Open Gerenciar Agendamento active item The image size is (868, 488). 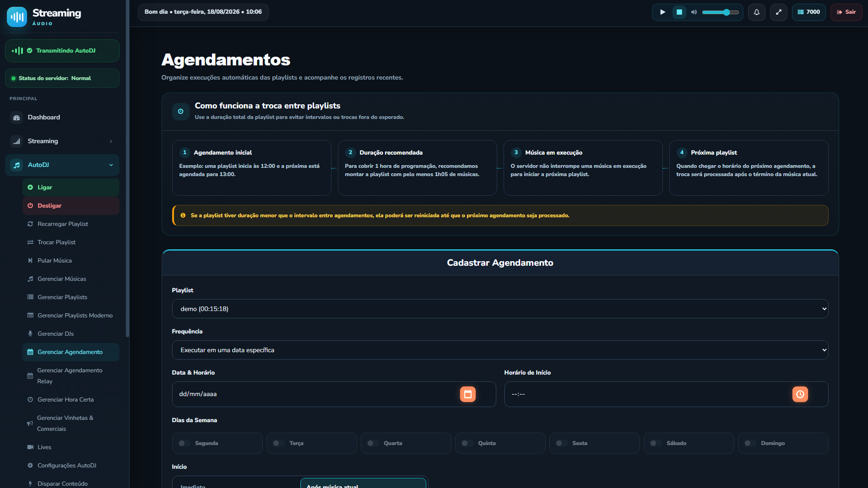pos(71,352)
